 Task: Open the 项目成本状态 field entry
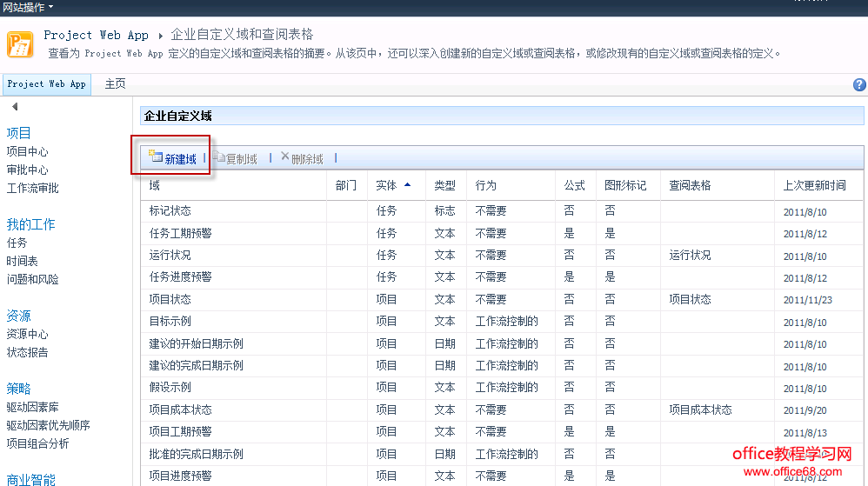(x=180, y=409)
